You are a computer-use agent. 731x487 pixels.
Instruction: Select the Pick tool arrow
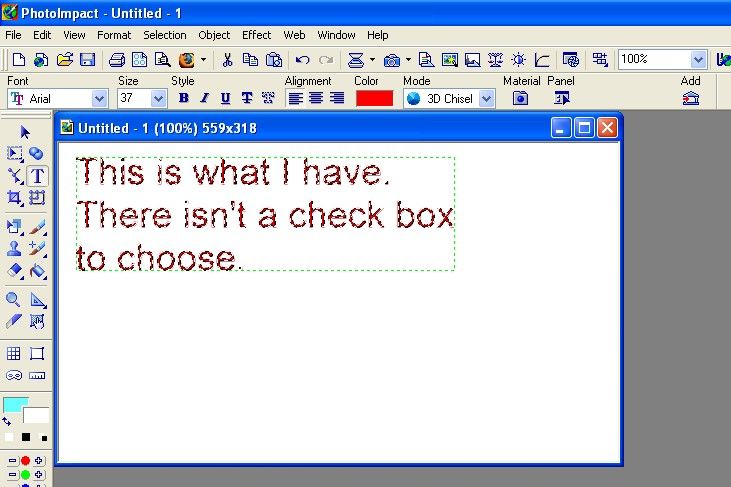coord(25,132)
